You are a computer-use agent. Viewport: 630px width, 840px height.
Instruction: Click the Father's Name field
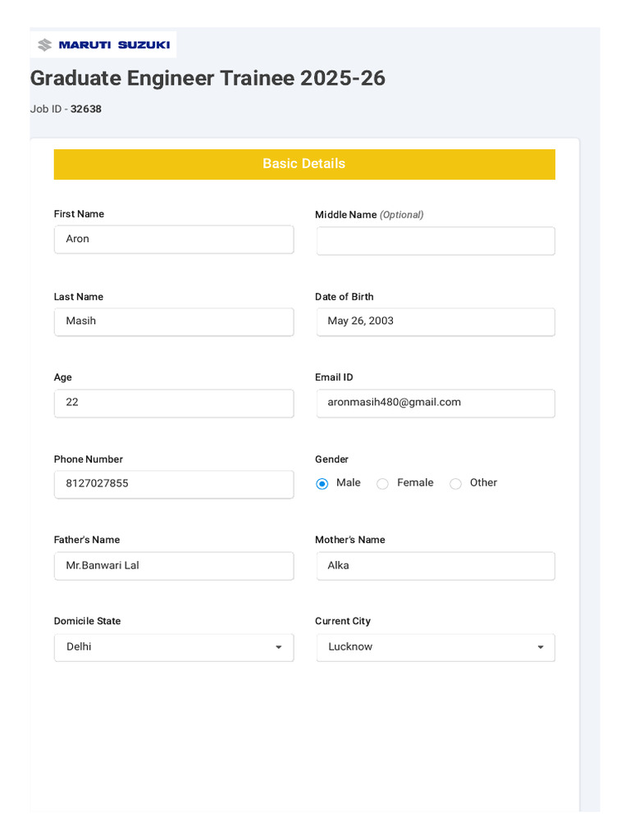point(174,566)
